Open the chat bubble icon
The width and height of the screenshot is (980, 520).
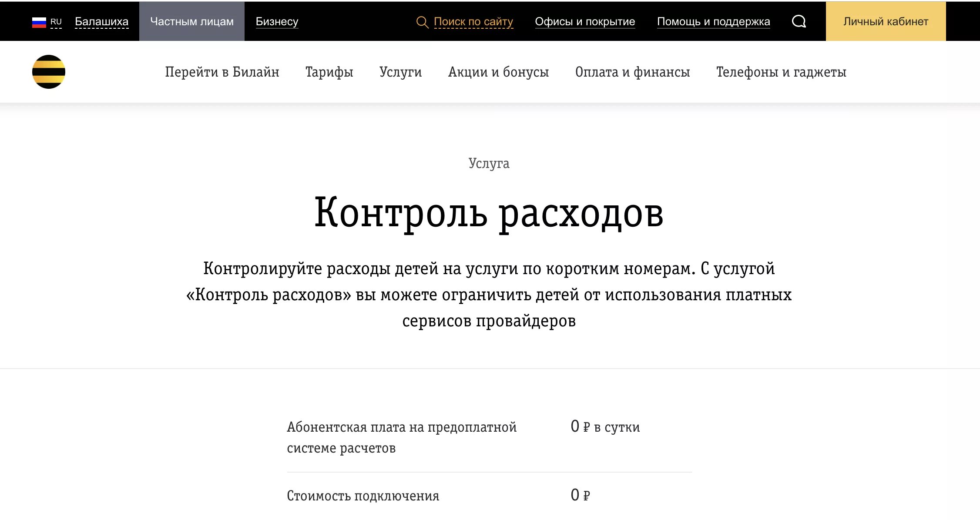pyautogui.click(x=799, y=21)
